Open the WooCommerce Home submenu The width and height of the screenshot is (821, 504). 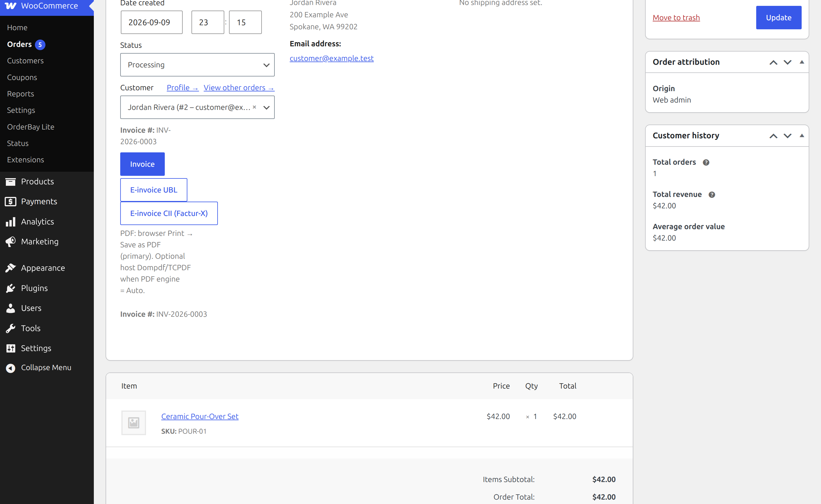point(17,28)
